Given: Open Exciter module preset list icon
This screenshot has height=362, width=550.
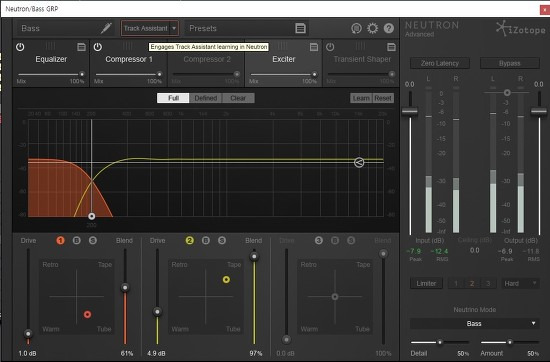Looking at the screenshot, I should 314,47.
